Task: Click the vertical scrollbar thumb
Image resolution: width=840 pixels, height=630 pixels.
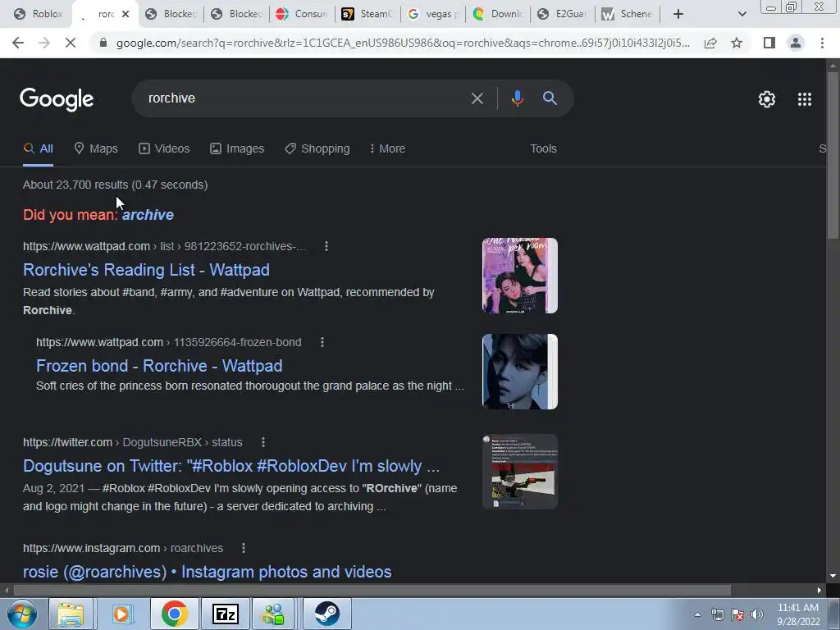Action: click(833, 155)
